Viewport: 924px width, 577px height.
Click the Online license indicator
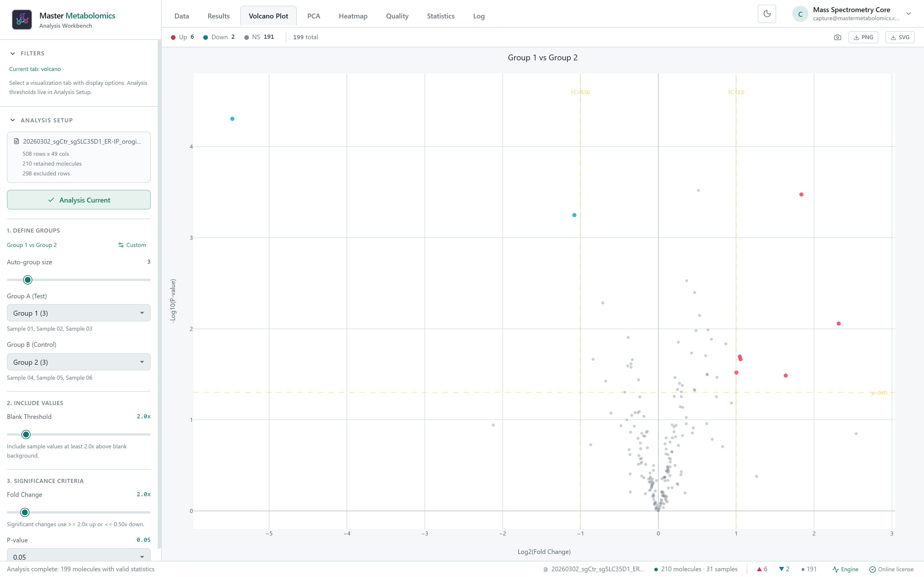coord(892,569)
